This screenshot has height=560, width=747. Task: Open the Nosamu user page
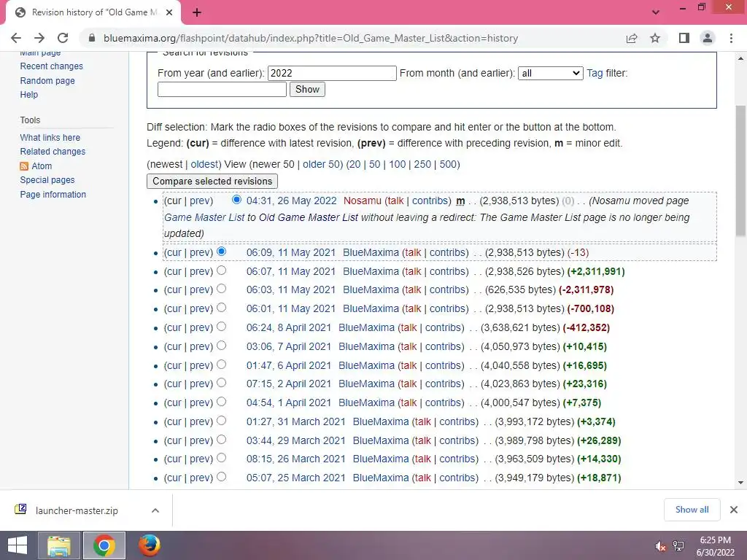pos(362,201)
